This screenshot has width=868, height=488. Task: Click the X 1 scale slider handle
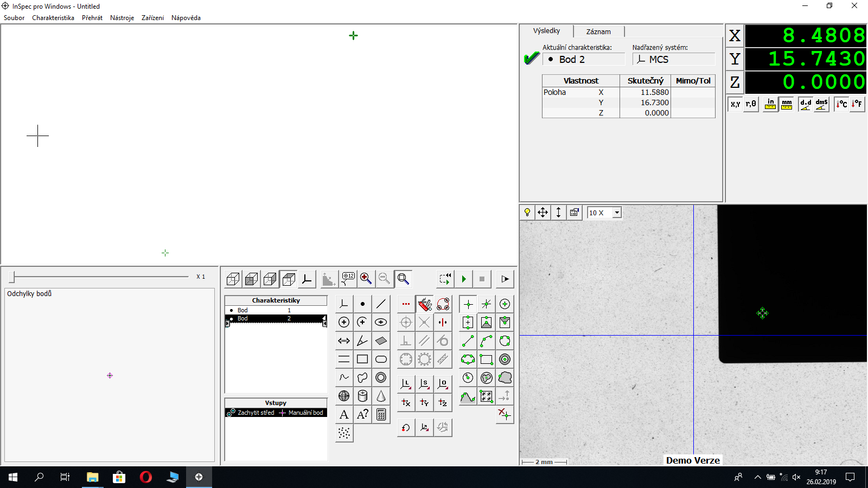click(12, 277)
